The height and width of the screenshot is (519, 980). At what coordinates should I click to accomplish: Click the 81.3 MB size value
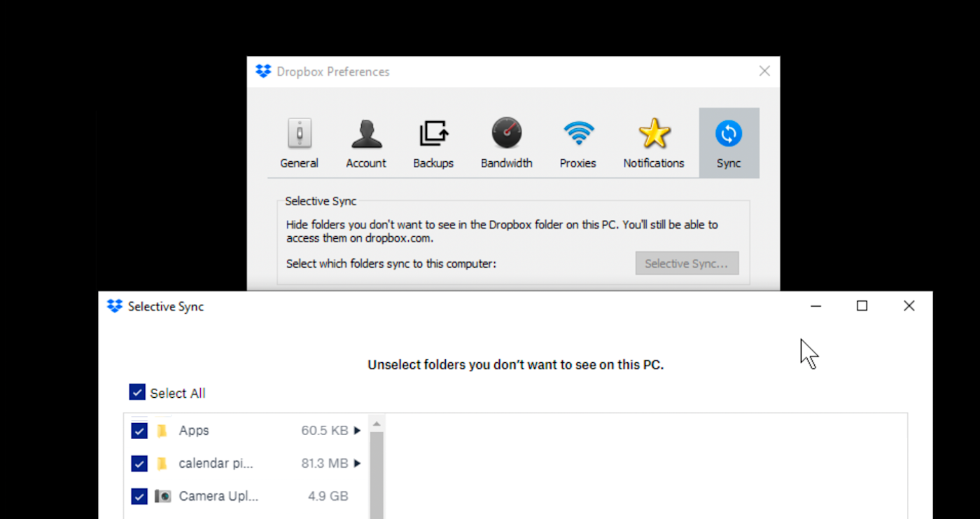click(325, 464)
